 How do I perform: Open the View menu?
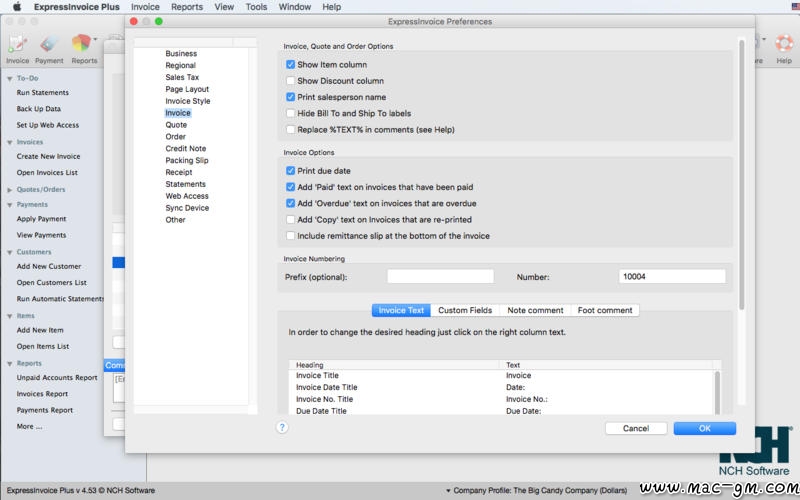224,7
